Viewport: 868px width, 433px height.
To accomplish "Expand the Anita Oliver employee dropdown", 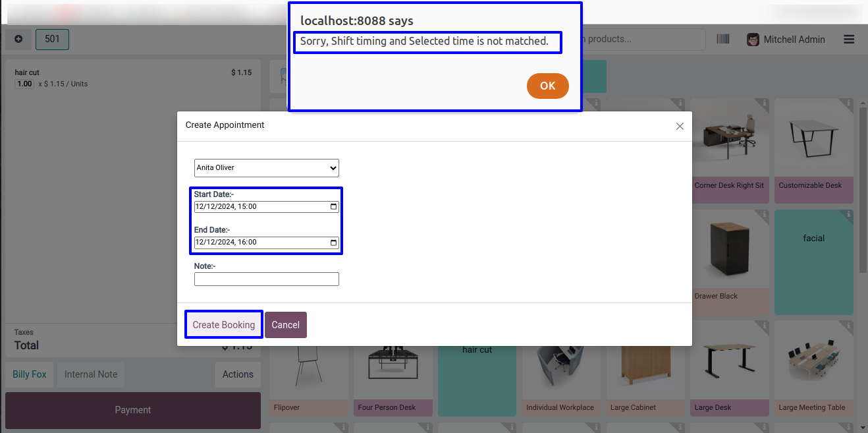I will click(266, 168).
